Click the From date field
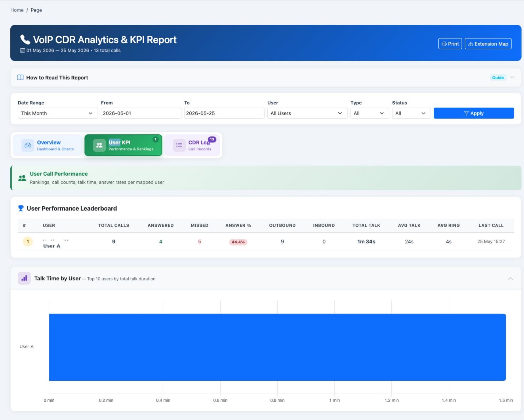 (141, 113)
